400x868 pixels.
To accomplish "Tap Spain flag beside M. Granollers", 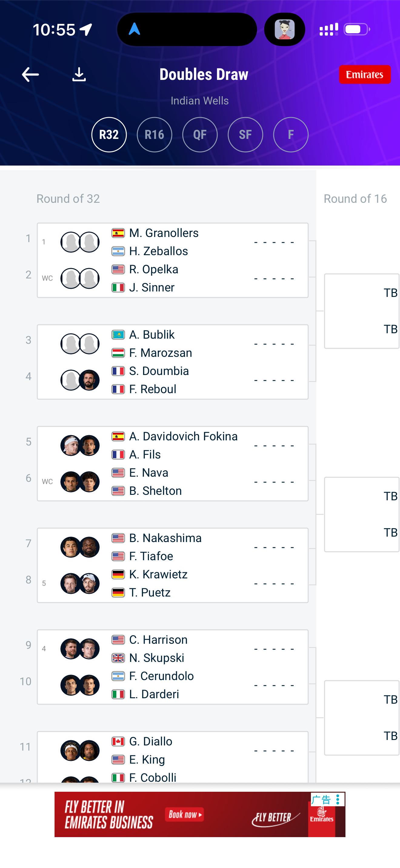I will coord(118,233).
